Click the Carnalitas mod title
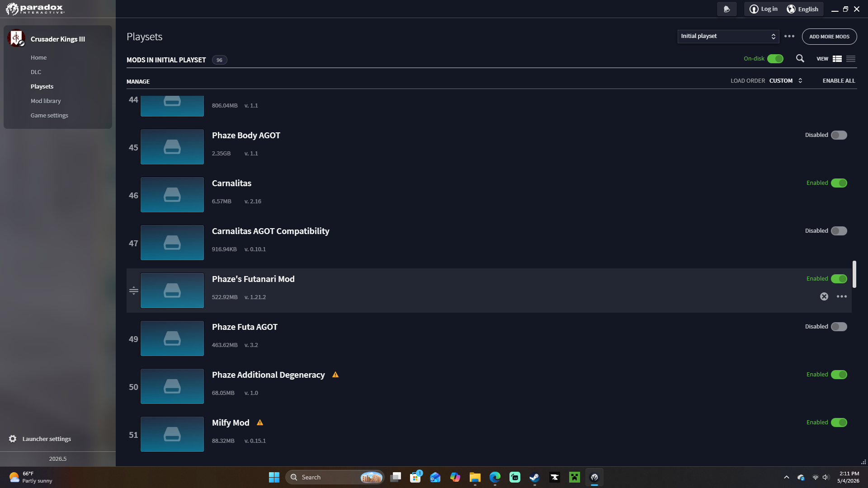The width and height of the screenshot is (868, 488). [231, 183]
